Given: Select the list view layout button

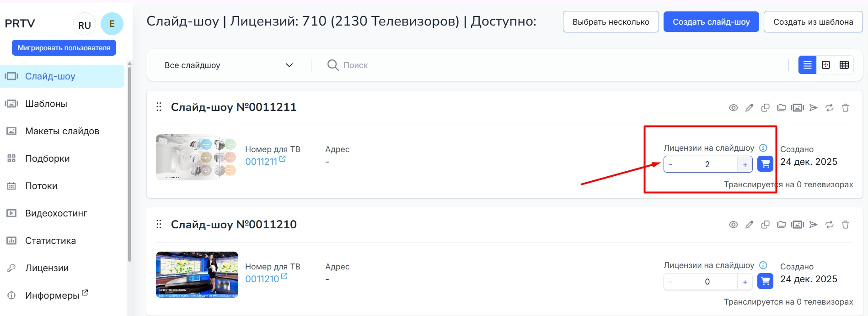Looking at the screenshot, I should tap(807, 65).
